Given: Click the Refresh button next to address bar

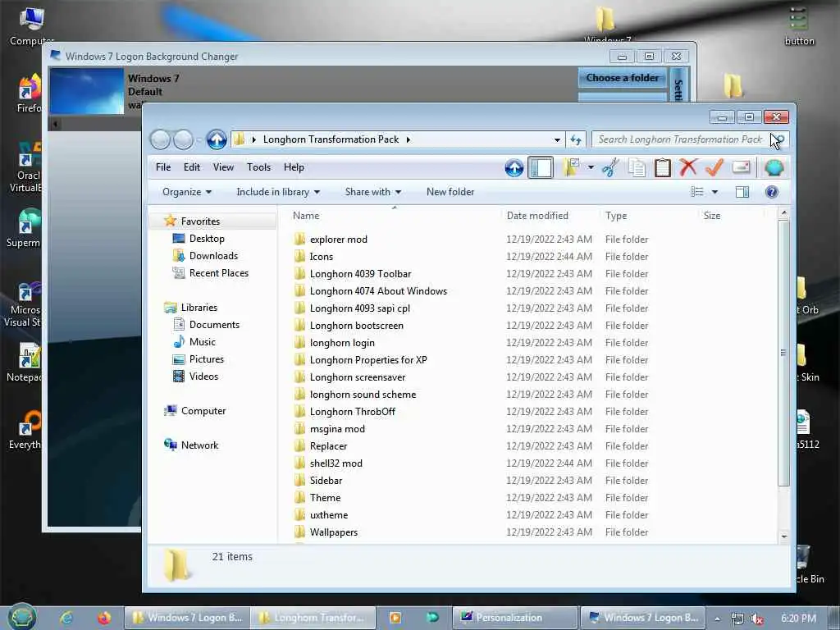Looking at the screenshot, I should (x=576, y=139).
